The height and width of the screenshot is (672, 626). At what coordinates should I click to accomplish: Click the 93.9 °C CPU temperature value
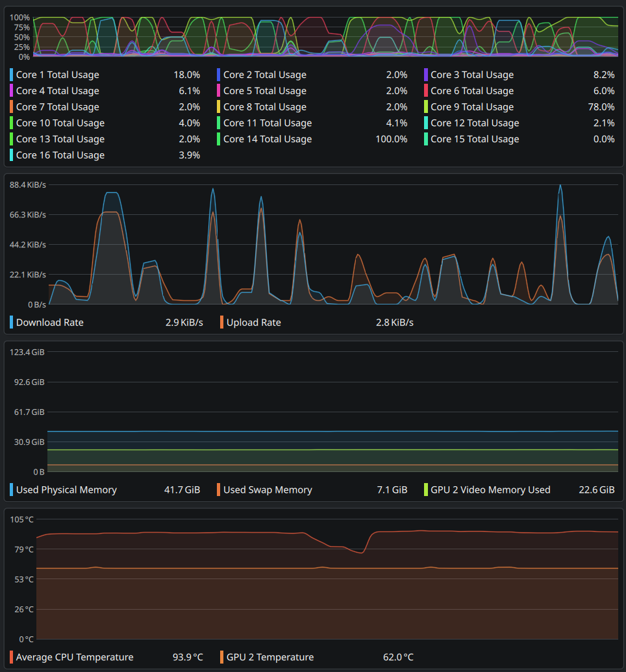pos(188,657)
